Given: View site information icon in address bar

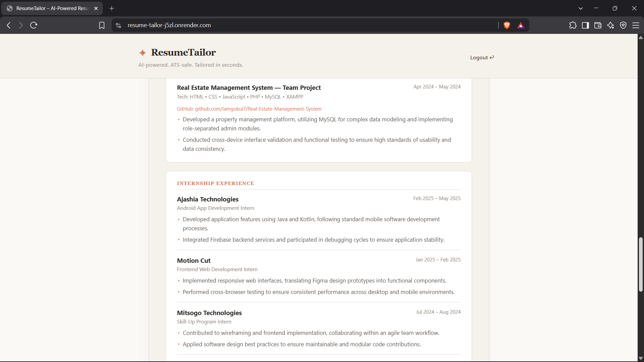Looking at the screenshot, I should coord(118,25).
